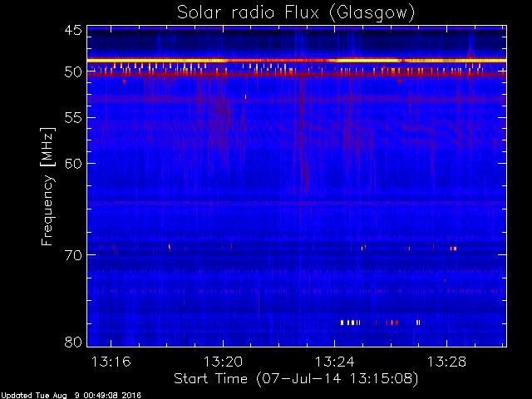Click the 'Start Time (07-Jul-14 13:15:08)' label
Viewport: 532px width, 399px height.
pyautogui.click(x=296, y=379)
